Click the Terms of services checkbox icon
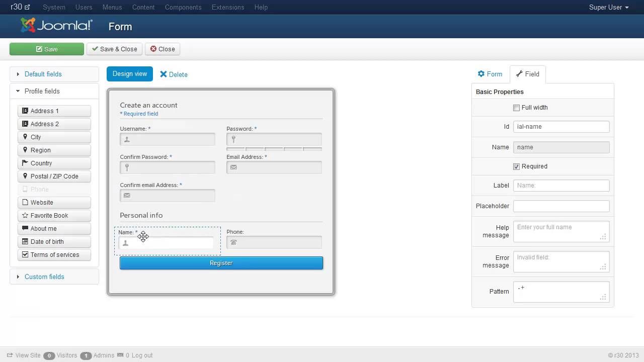Image resolution: width=644 pixels, height=362 pixels. coord(25,254)
